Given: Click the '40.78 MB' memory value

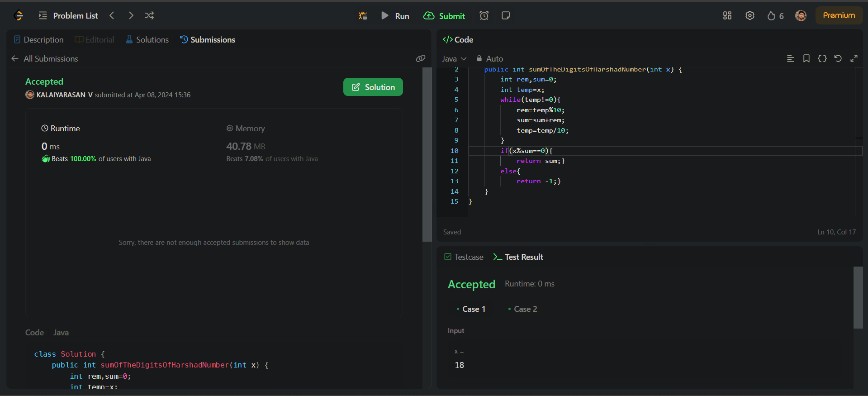Looking at the screenshot, I should pyautogui.click(x=246, y=146).
